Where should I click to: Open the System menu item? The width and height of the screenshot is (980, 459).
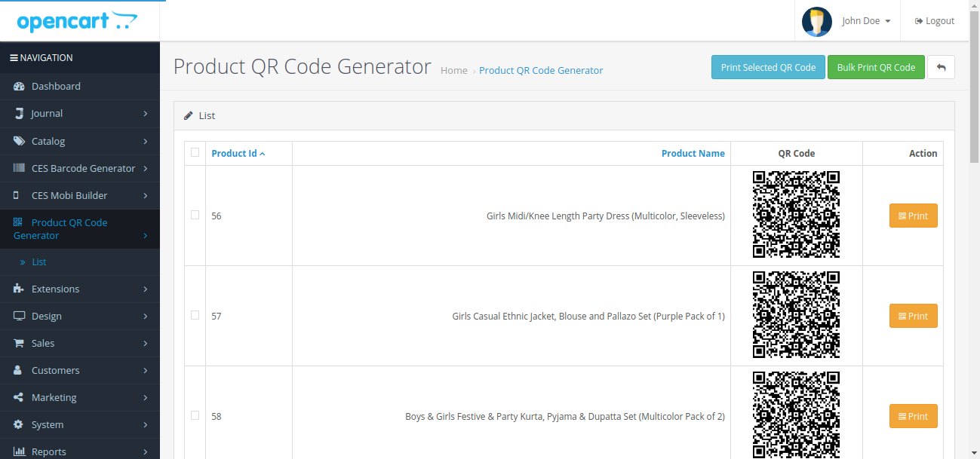pyautogui.click(x=48, y=425)
